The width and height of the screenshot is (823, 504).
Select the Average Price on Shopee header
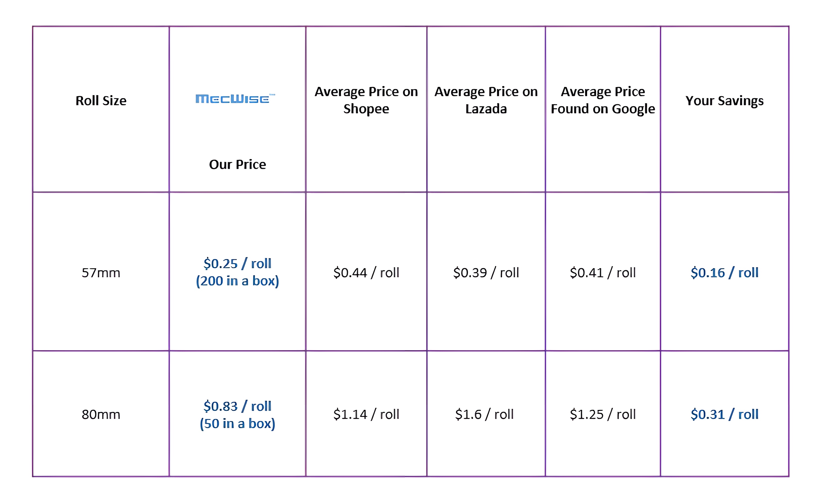pos(366,100)
